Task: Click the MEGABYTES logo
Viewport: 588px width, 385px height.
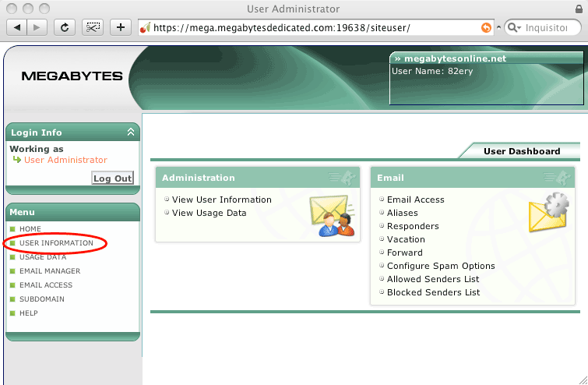Action: 72,76
